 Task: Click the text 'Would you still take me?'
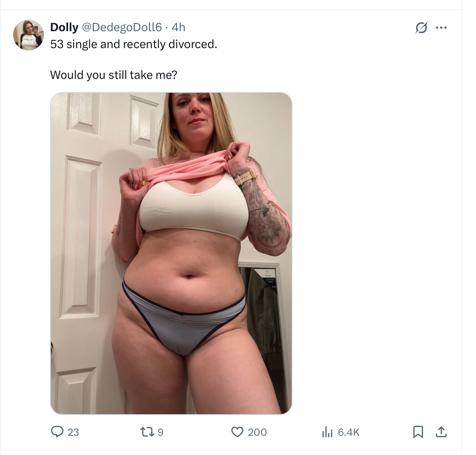tap(114, 75)
